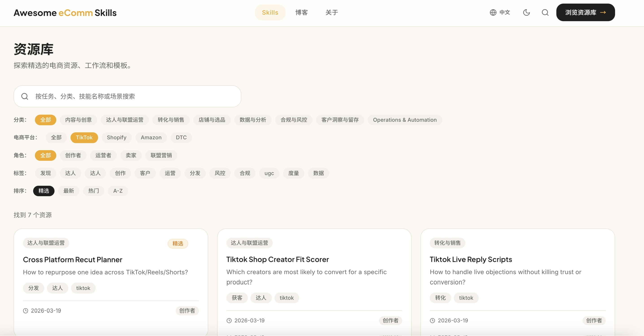Click clock icon on Creator Fit Scorer card
The image size is (644, 336).
(x=229, y=321)
